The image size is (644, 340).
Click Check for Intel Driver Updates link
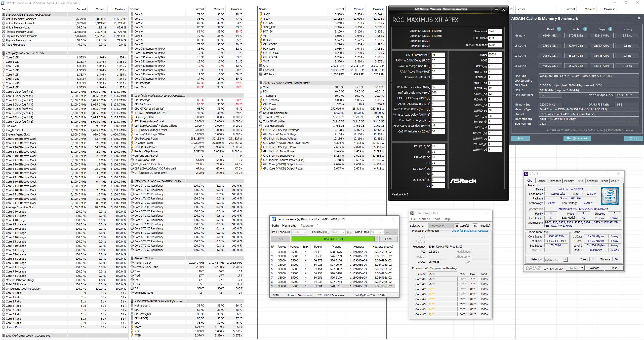pyautogui.click(x=470, y=231)
